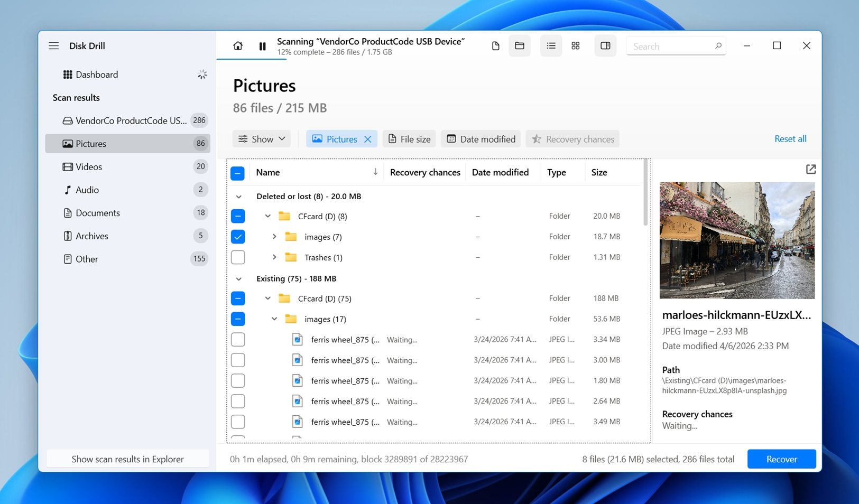
Task: Open the hamburger menu
Action: (54, 46)
